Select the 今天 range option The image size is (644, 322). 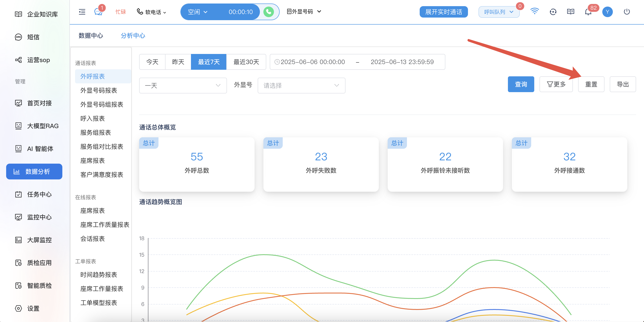(x=152, y=62)
